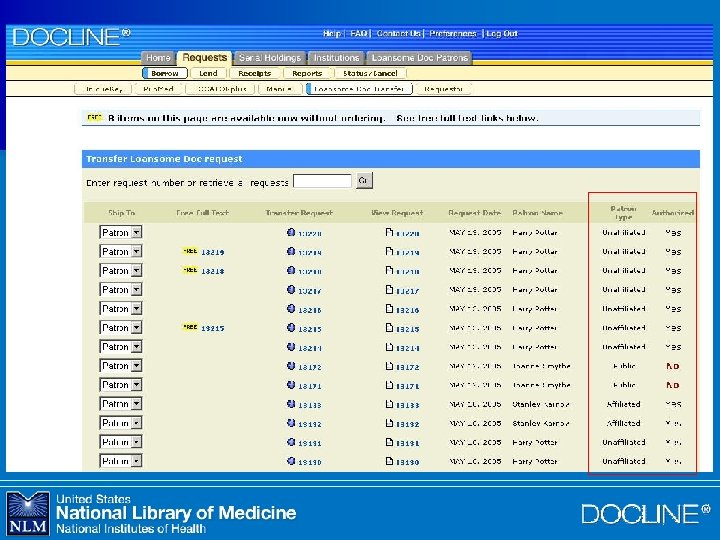
Task: Open the Help link in header
Action: tap(332, 34)
